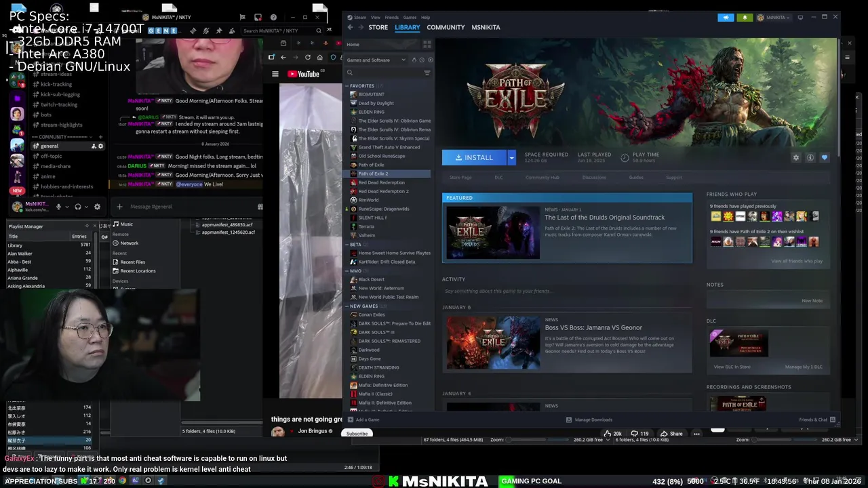Click the Big Picture mode monitor icon

[800, 18]
